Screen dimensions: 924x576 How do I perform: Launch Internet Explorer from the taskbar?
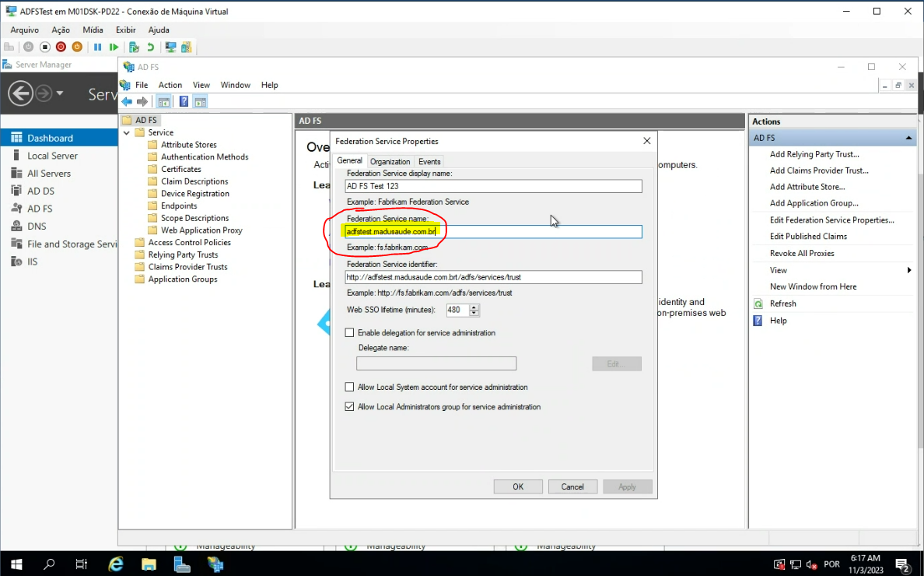[x=115, y=564]
